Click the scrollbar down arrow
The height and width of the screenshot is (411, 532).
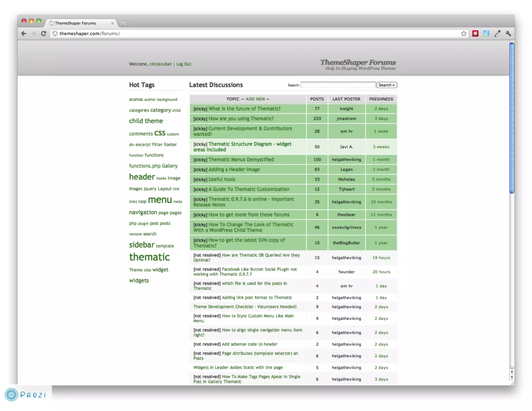(512, 377)
